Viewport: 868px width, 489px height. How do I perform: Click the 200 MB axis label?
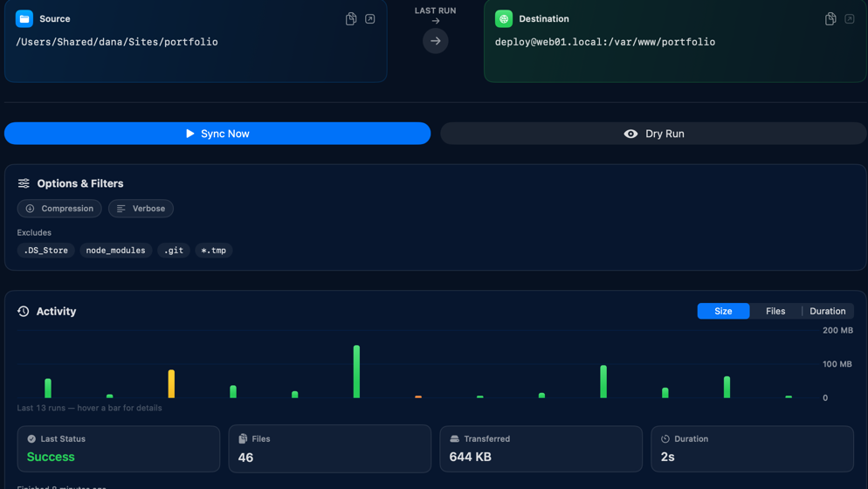(837, 330)
